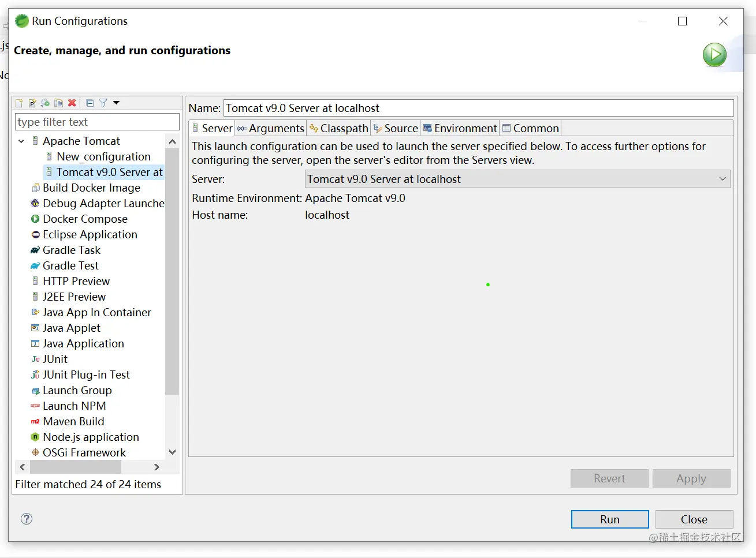Click the tree's horizontal scrollbar thumb
This screenshot has height=558, width=756.
click(x=75, y=467)
